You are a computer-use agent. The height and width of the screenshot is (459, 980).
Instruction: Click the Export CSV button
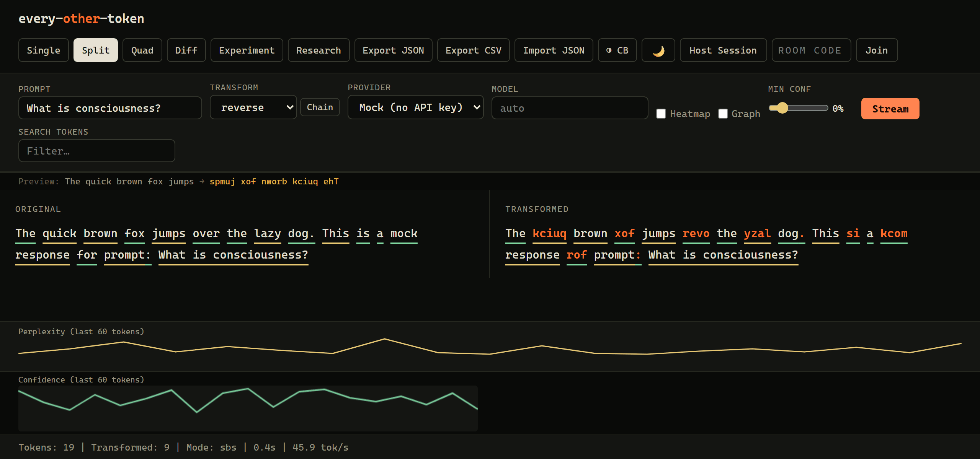point(473,50)
